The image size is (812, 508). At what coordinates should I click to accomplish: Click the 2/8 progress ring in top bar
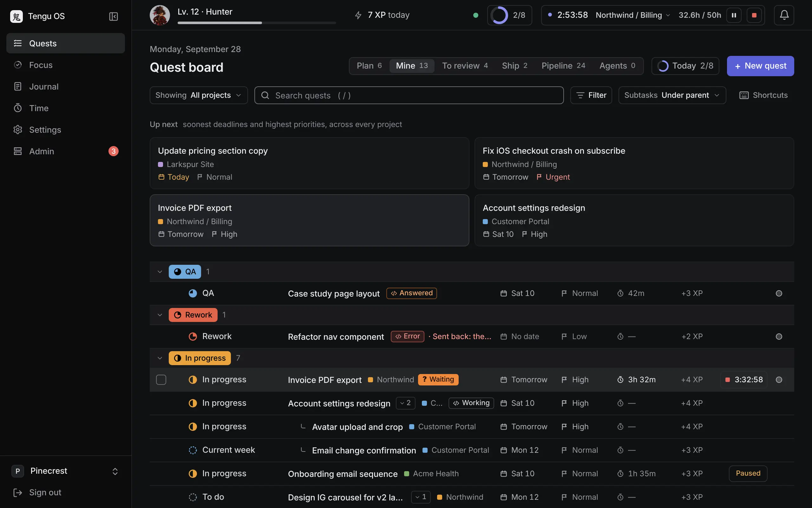(x=499, y=15)
